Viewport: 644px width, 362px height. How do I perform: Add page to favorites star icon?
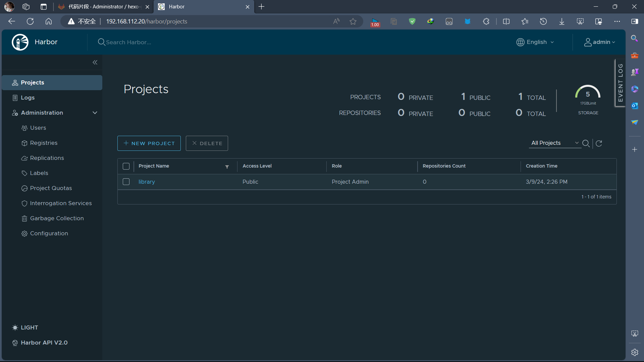tap(353, 21)
